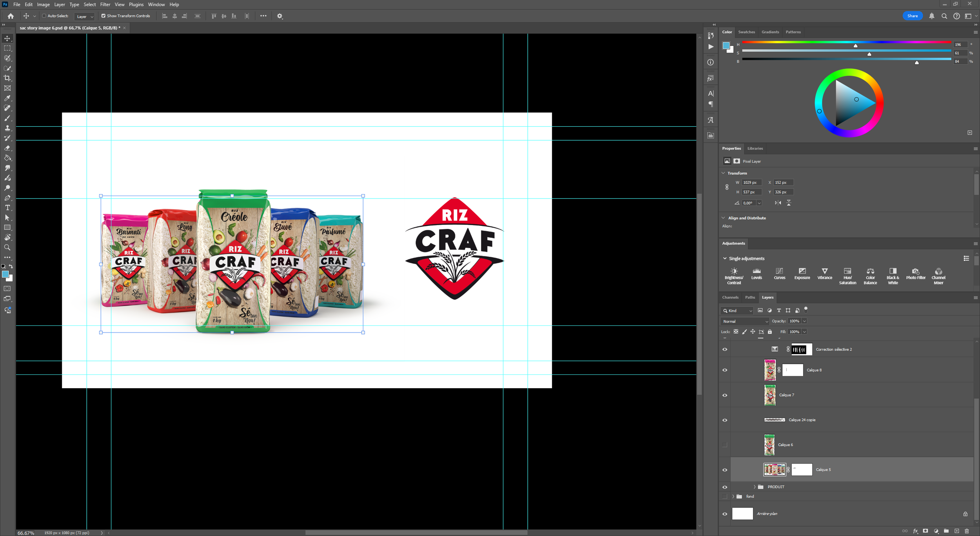Screen dimensions: 980x536
Task: Open the layer Opacity dropdown arrow
Action: tap(804, 321)
